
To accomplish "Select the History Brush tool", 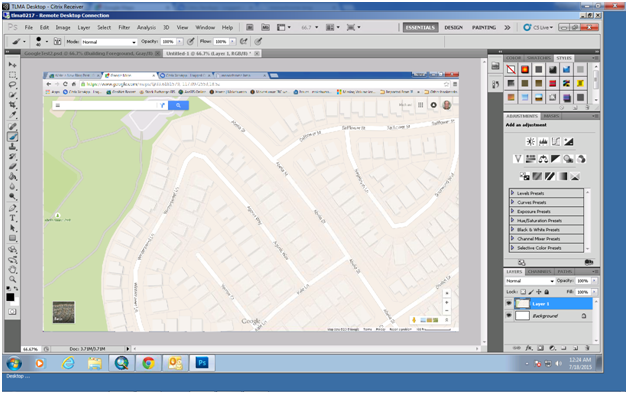I will (x=12, y=157).
